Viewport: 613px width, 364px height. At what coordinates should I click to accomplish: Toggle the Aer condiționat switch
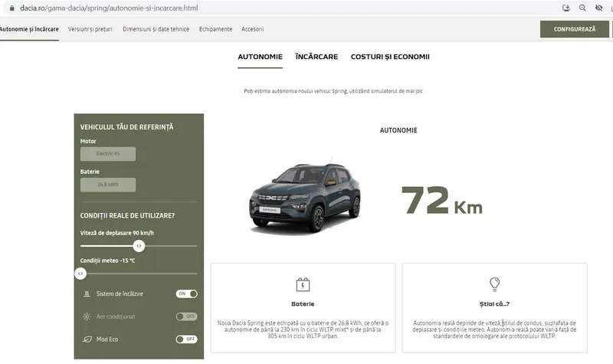(x=186, y=316)
